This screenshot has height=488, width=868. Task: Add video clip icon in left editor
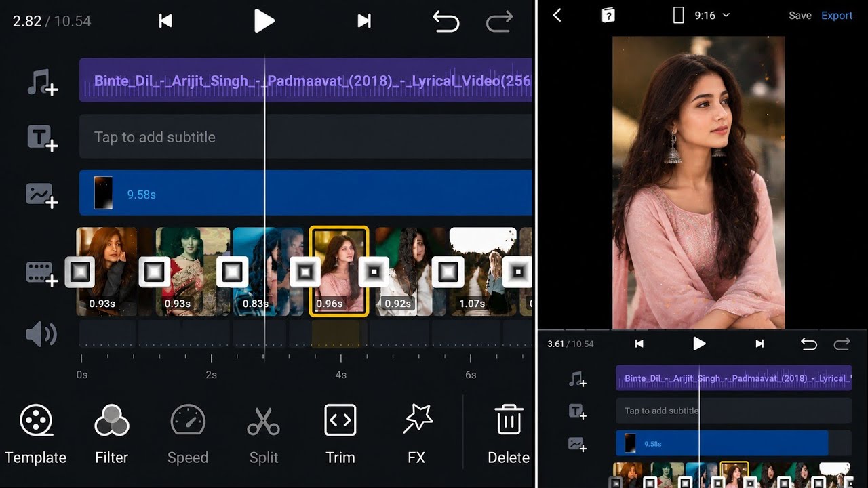click(42, 273)
